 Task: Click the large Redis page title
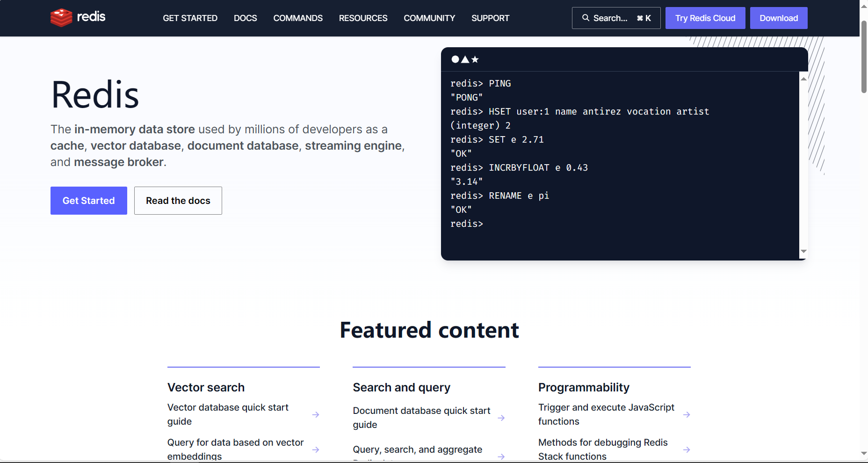[95, 95]
